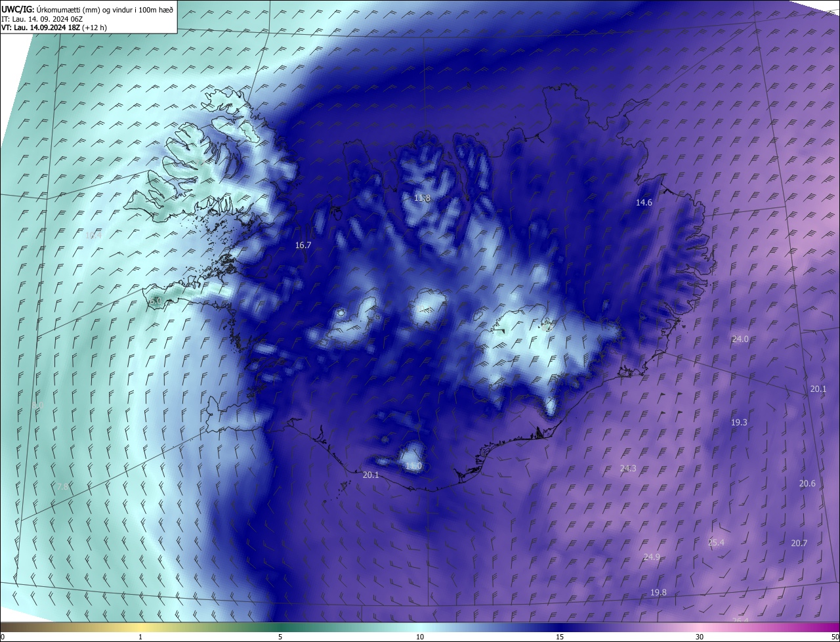840x642 pixels.
Task: Click the 24.3 value label
Action: coord(628,469)
